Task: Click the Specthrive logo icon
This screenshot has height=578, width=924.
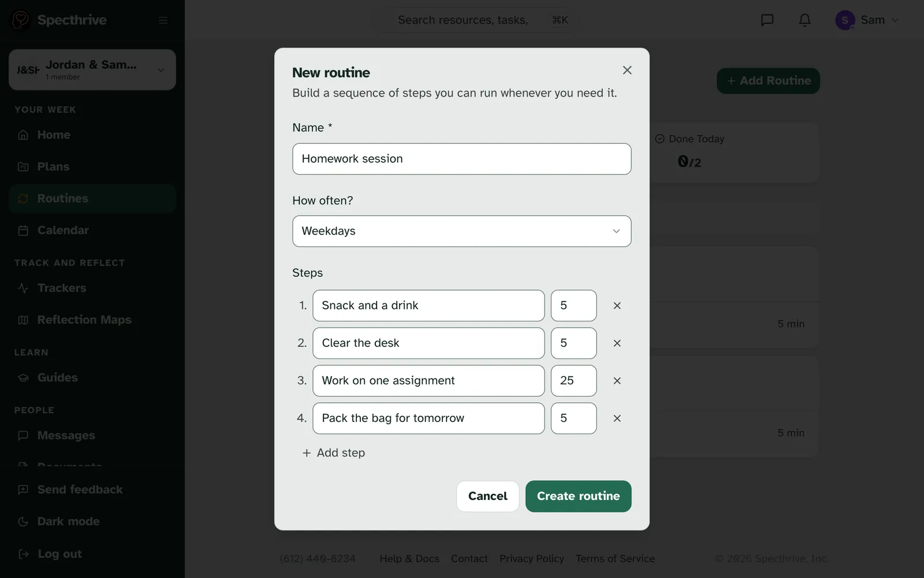Action: coord(20,20)
